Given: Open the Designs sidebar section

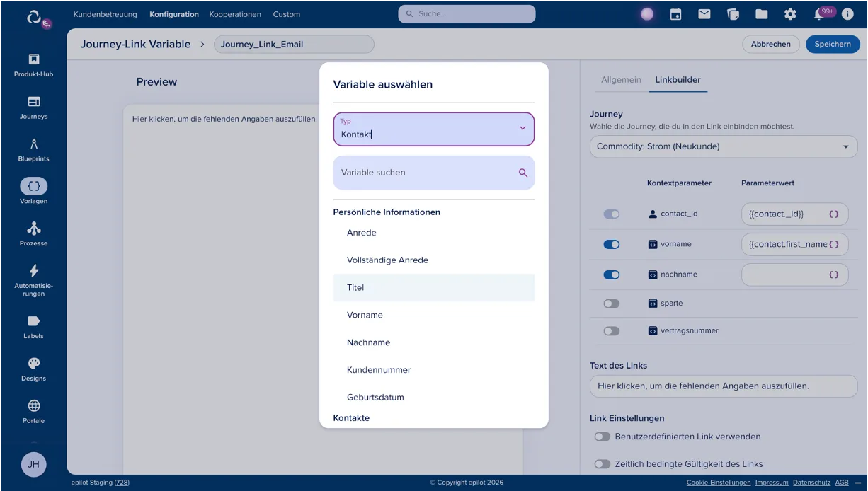Looking at the screenshot, I should [33, 369].
